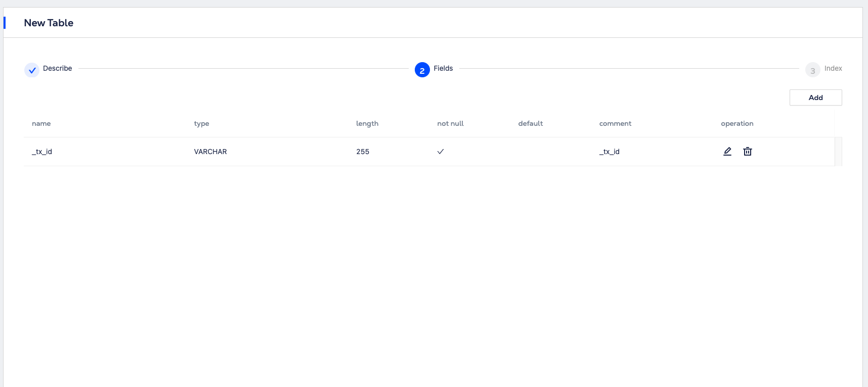This screenshot has width=868, height=387.
Task: Edit the _tx_id field row
Action: pos(727,151)
